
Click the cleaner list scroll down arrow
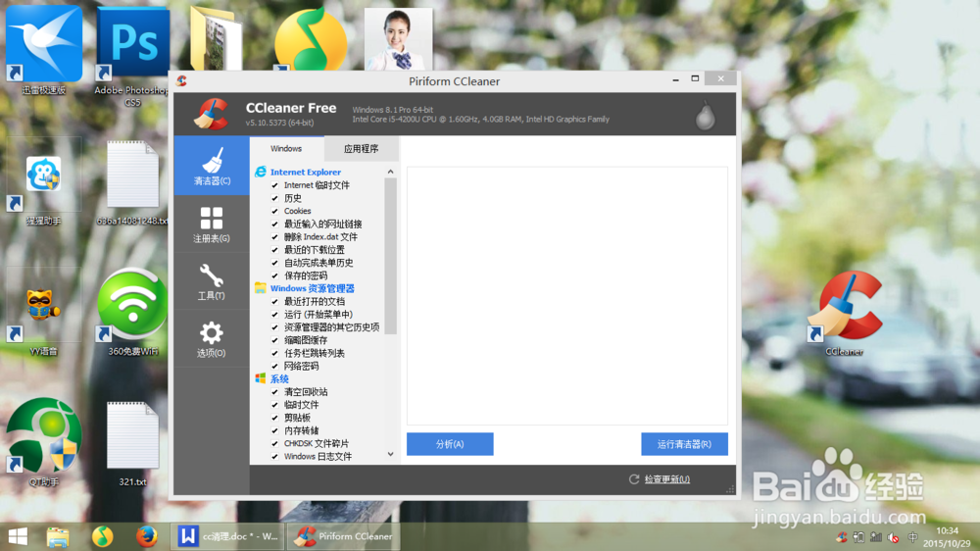pyautogui.click(x=391, y=455)
